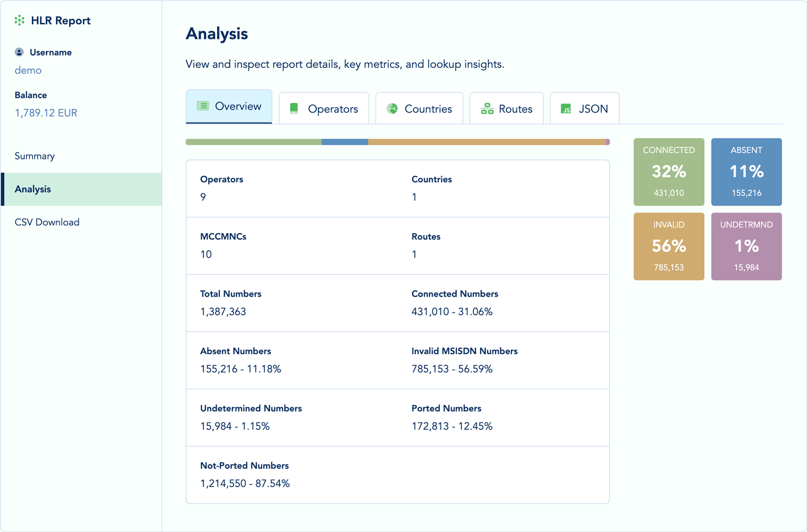Click the 1,789.12 EUR balance
807x532 pixels.
[46, 113]
